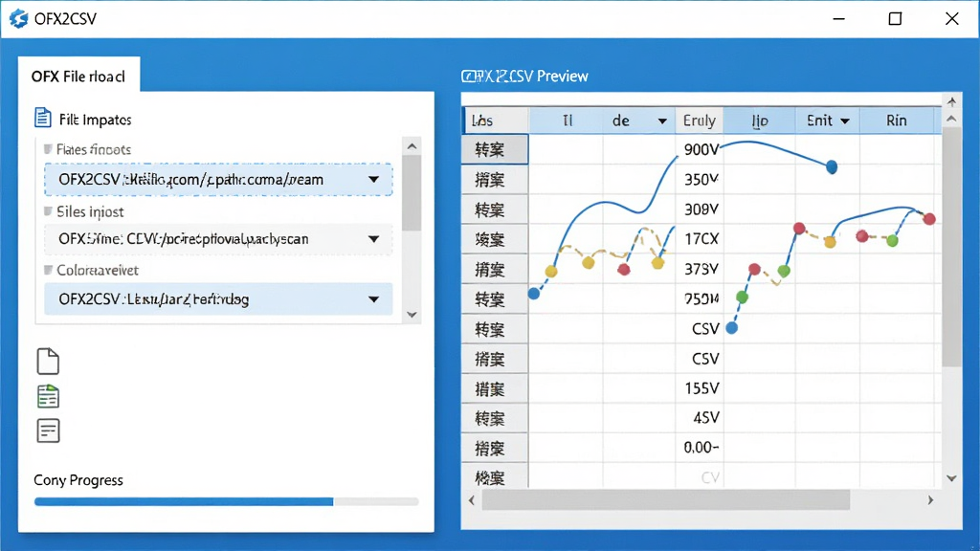The width and height of the screenshot is (980, 551).
Task: Expand the Enit column dropdown arrow
Action: tap(844, 121)
